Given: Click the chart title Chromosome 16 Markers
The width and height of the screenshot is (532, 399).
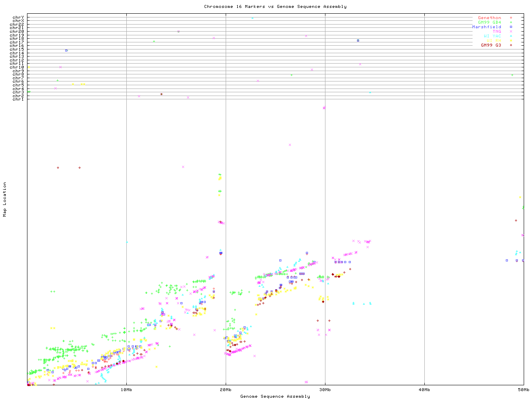Looking at the screenshot, I should tap(275, 7).
